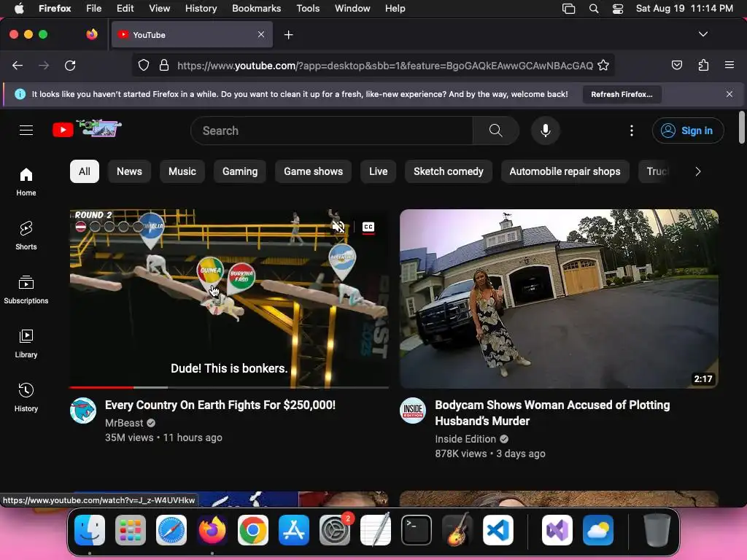This screenshot has height=560, width=747.
Task: Open the MrBeast channel name link
Action: [x=124, y=423]
